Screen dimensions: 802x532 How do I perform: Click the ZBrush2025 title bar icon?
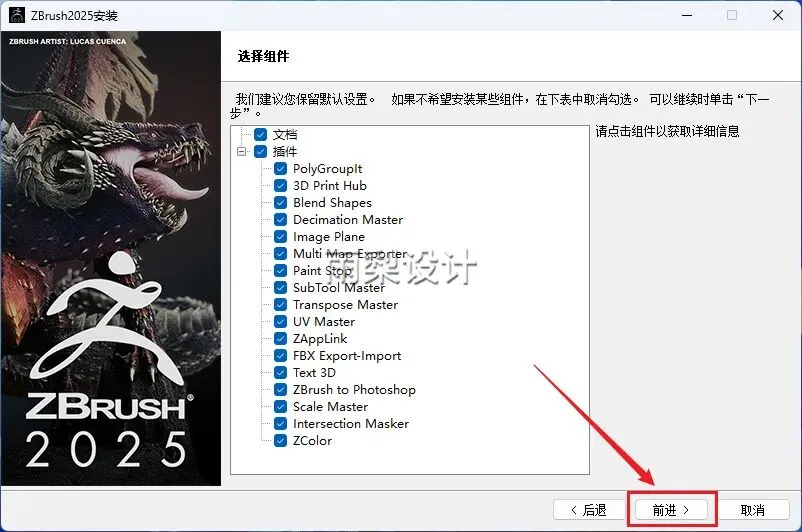(x=17, y=15)
